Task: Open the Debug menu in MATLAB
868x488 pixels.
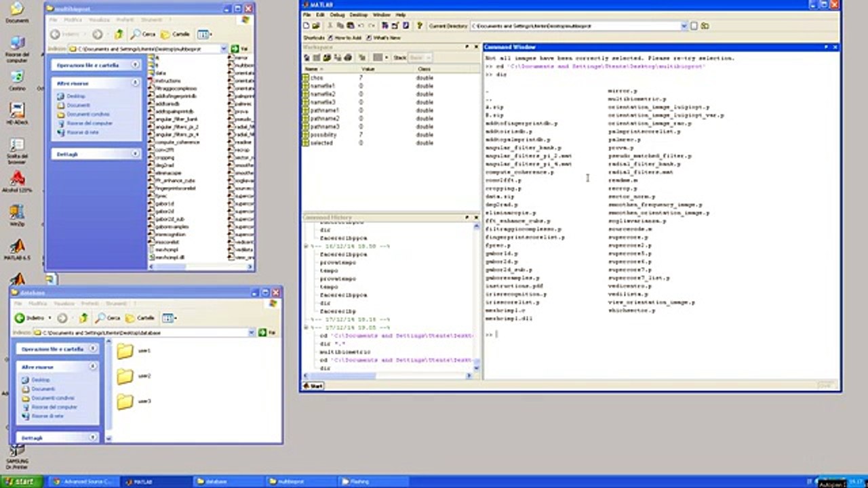Action: click(337, 14)
